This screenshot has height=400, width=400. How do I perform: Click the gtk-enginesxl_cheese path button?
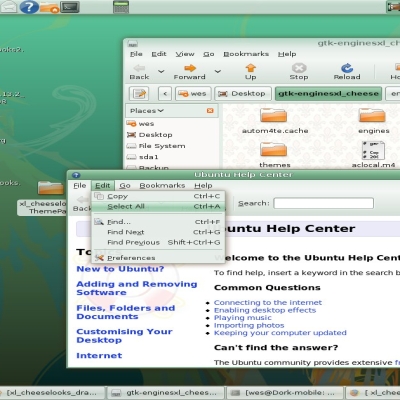tap(329, 94)
